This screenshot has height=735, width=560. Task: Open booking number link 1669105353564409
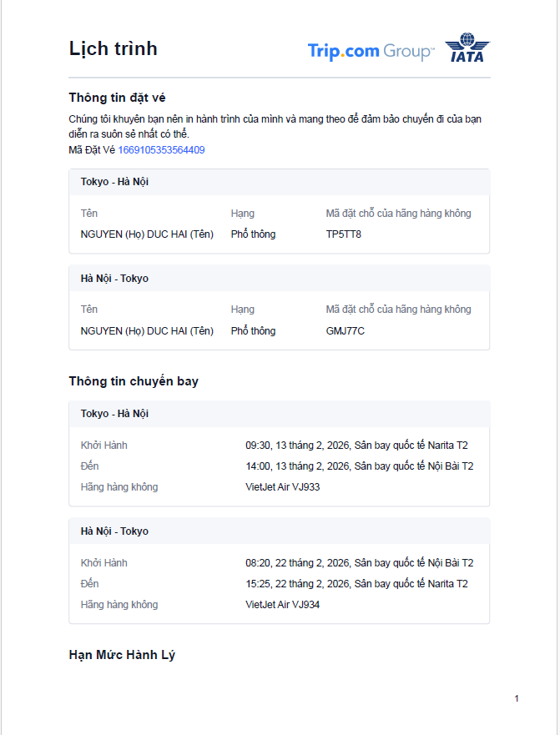coord(161,150)
